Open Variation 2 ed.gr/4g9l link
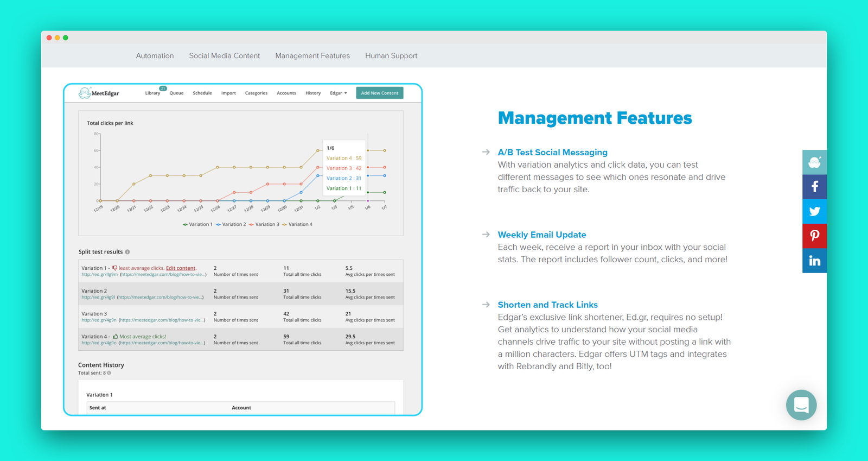 click(98, 298)
